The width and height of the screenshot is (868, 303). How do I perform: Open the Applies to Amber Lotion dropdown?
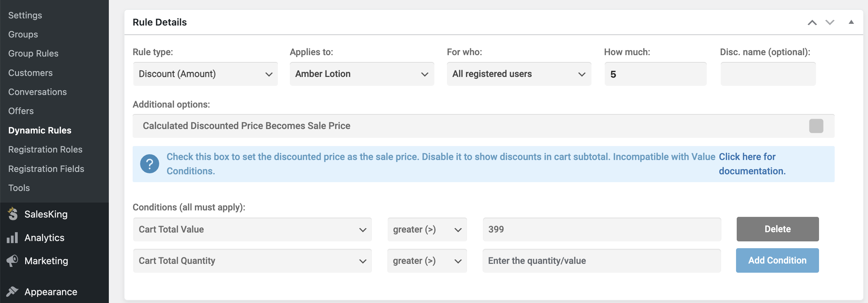[362, 74]
